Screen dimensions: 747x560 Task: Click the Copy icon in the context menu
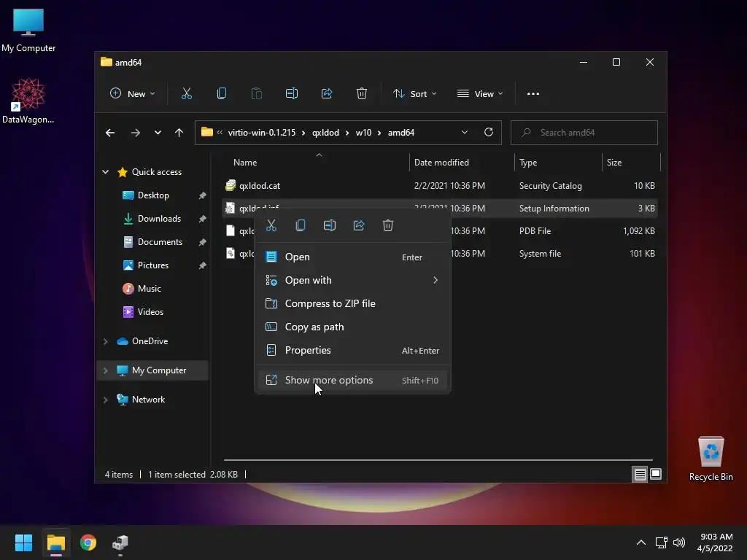coord(301,225)
